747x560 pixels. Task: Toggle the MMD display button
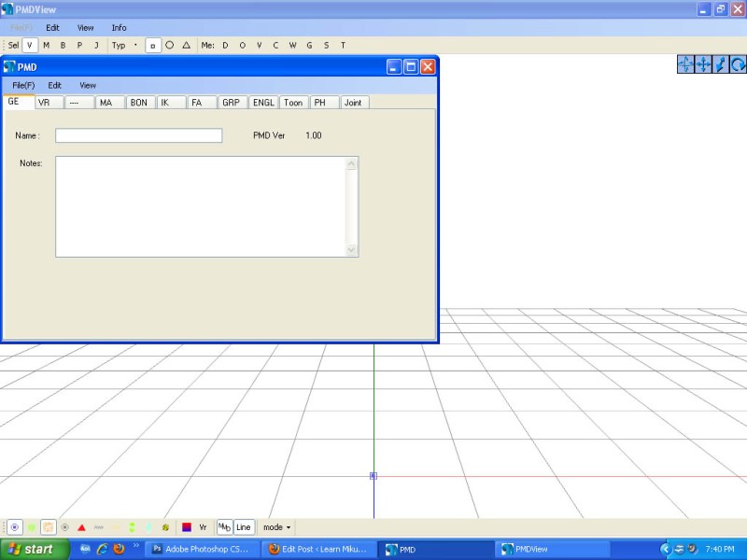pyautogui.click(x=224, y=527)
